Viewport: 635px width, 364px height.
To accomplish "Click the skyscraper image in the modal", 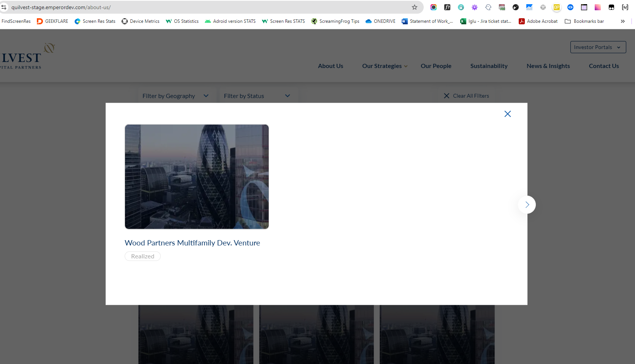I will tap(196, 177).
